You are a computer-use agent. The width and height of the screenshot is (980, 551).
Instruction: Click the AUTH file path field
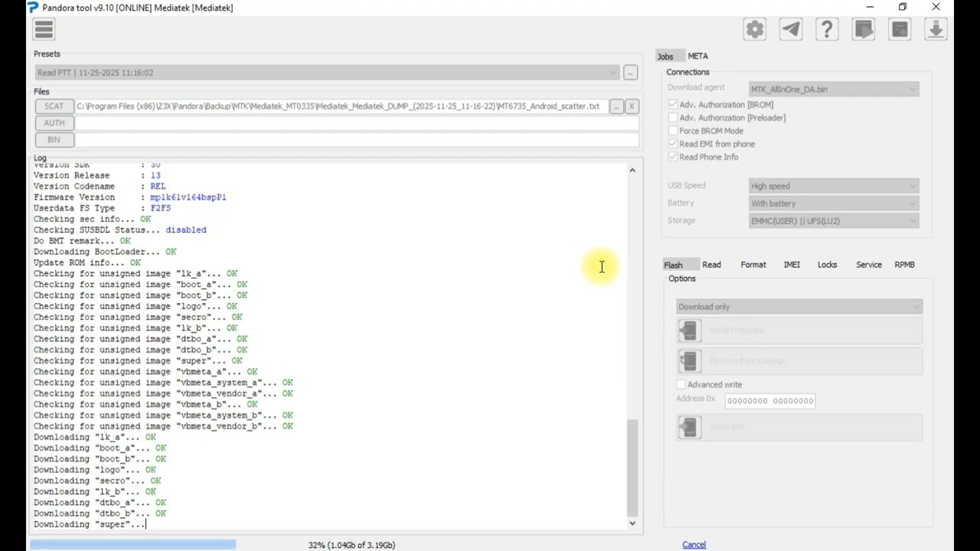tap(357, 123)
